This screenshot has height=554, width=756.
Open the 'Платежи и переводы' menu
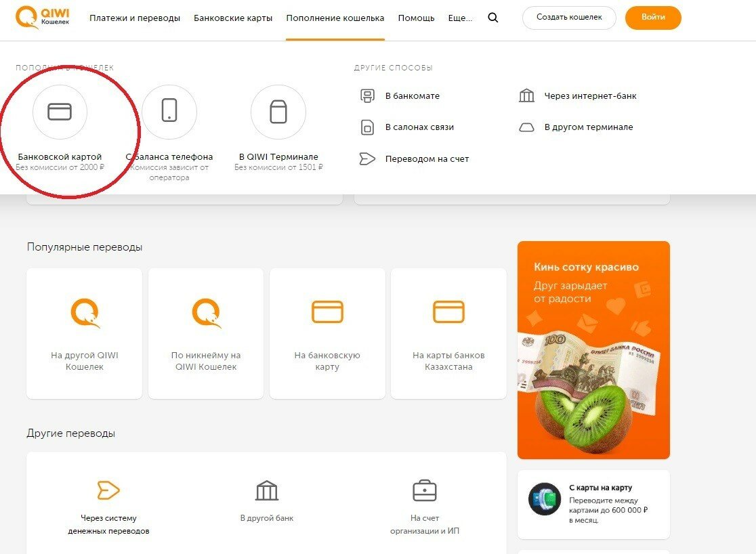135,18
